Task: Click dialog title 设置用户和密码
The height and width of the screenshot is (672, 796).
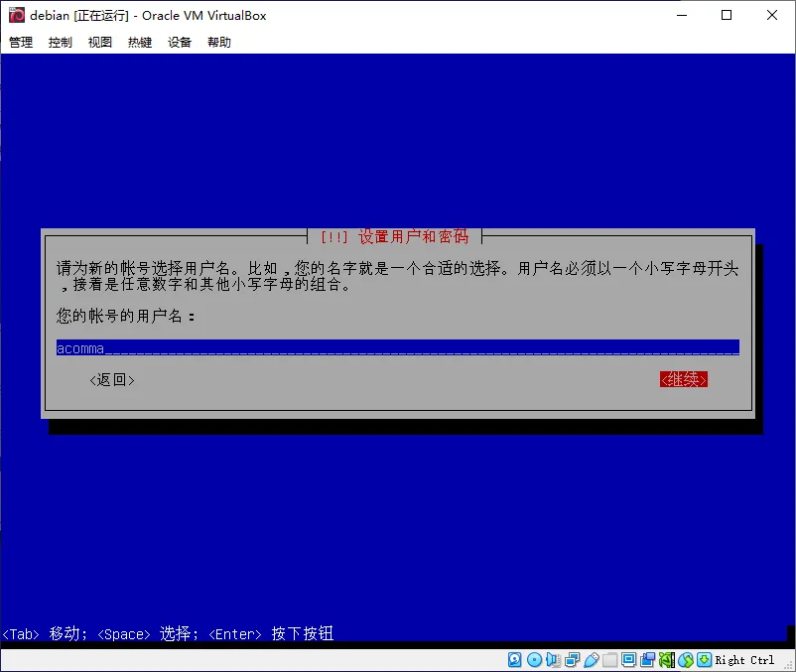Action: point(413,236)
